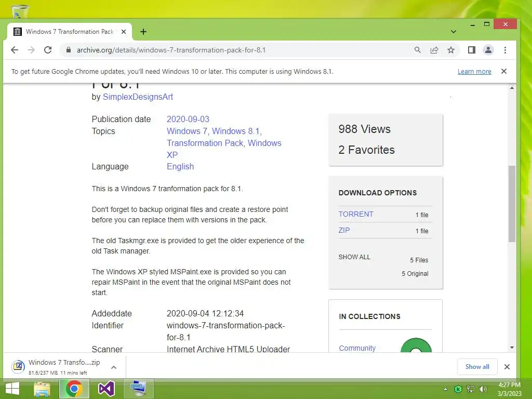Viewport: 532px width, 399px height.
Task: Dismiss the Chrome updates info bar
Action: tap(504, 71)
